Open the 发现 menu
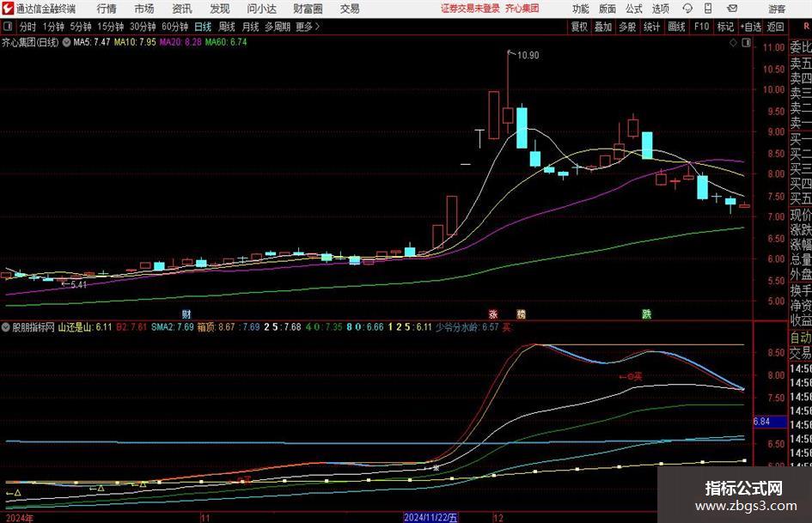This screenshot has height=523, width=812. coord(220,9)
